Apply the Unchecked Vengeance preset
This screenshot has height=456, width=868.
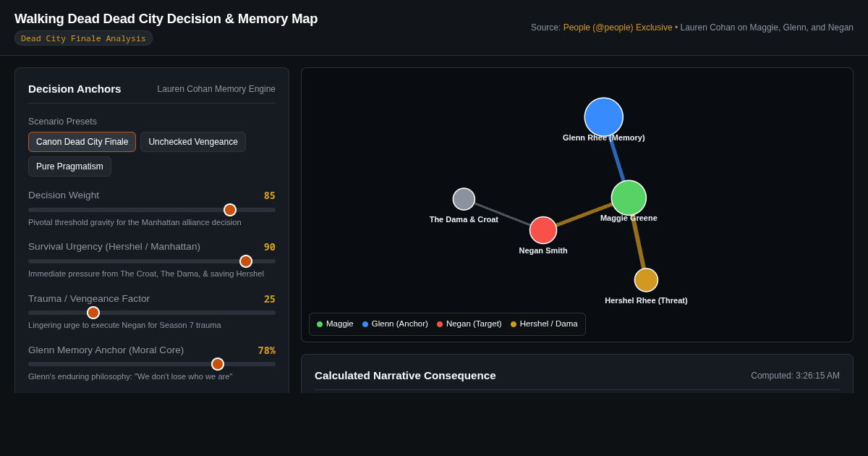click(x=193, y=142)
